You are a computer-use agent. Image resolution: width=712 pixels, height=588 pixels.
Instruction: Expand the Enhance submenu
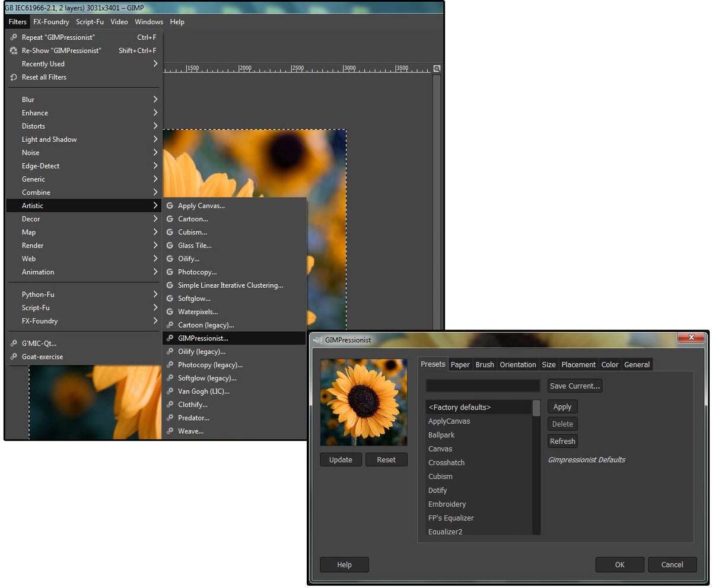pos(84,113)
